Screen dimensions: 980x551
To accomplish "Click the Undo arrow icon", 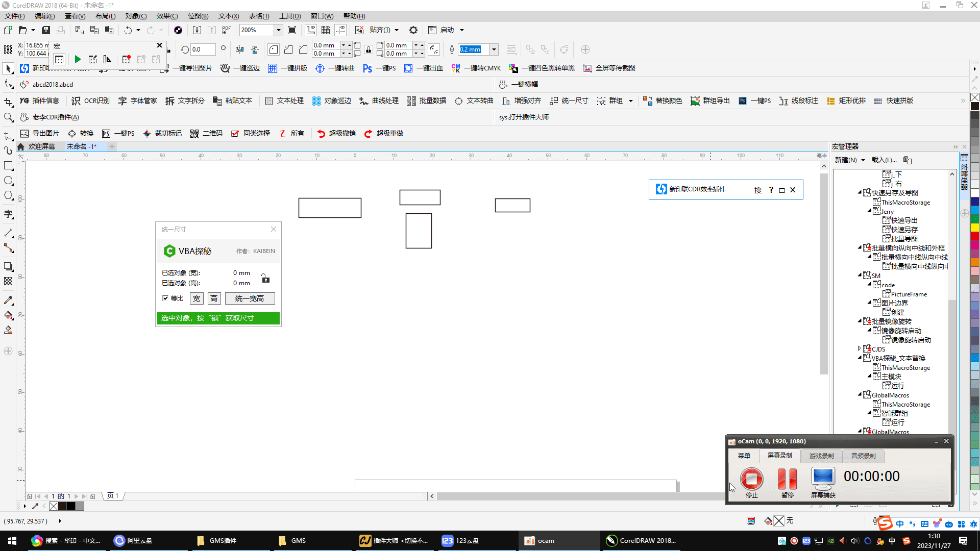I will pos(128,30).
